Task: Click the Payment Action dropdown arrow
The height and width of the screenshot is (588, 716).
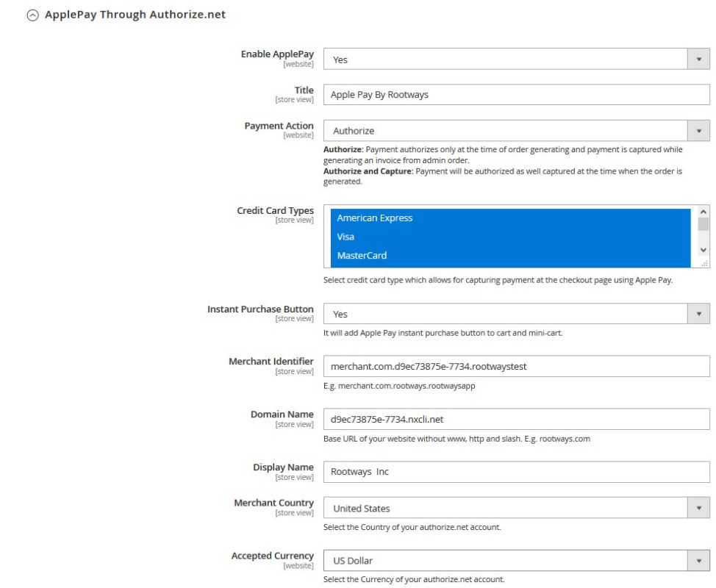Action: (x=698, y=131)
